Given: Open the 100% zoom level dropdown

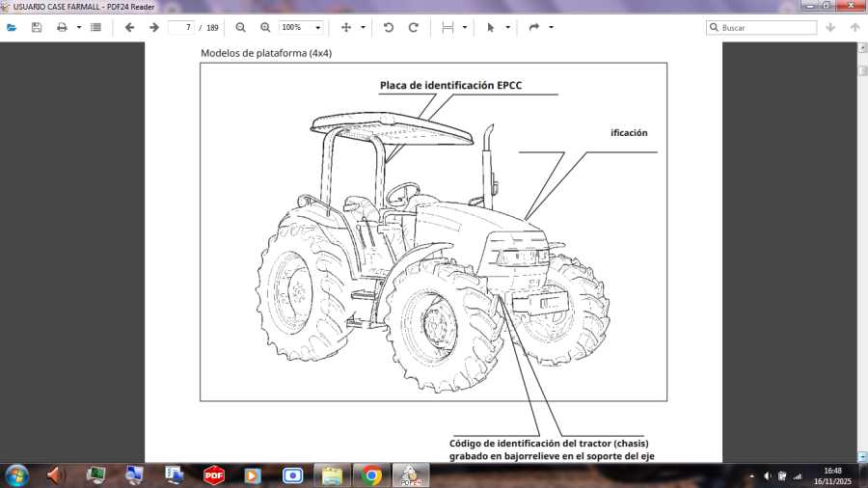Looking at the screenshot, I should coord(301,28).
